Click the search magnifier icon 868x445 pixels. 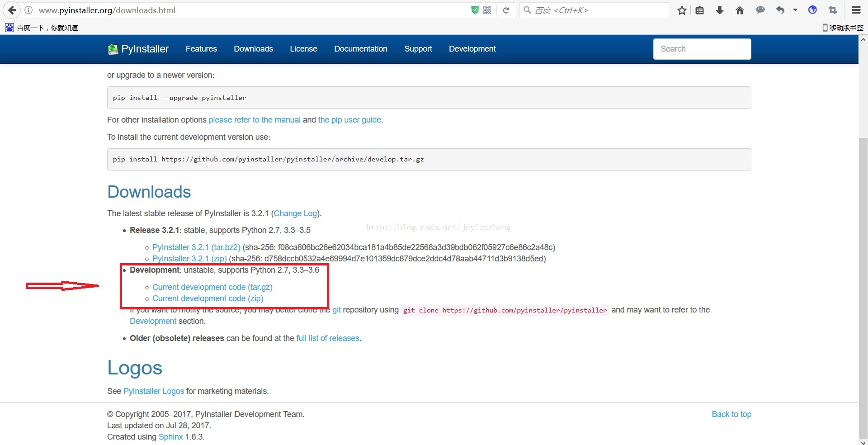[527, 10]
